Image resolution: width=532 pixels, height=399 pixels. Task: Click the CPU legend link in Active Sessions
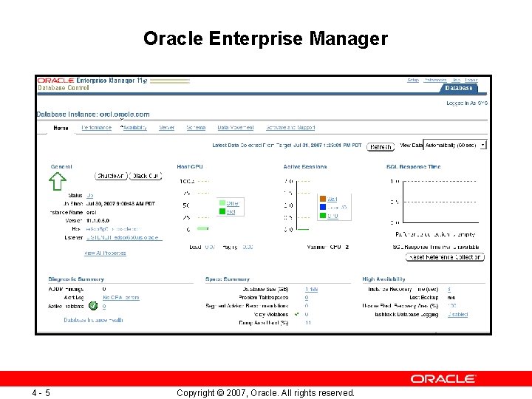[x=332, y=216]
